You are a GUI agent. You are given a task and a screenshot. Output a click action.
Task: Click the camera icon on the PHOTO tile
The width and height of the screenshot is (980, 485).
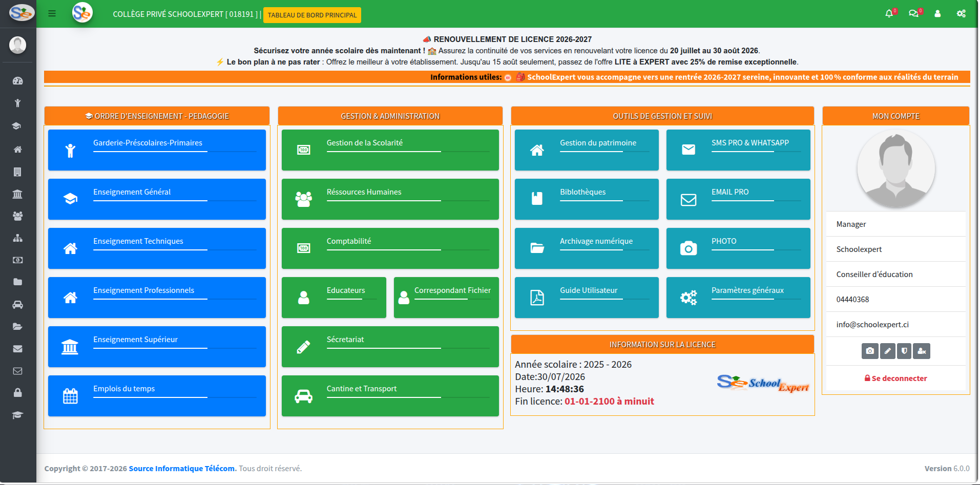(689, 248)
